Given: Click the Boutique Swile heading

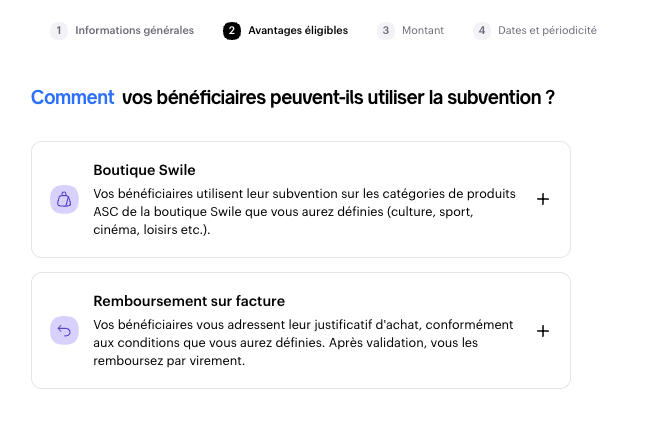Looking at the screenshot, I should [144, 170].
